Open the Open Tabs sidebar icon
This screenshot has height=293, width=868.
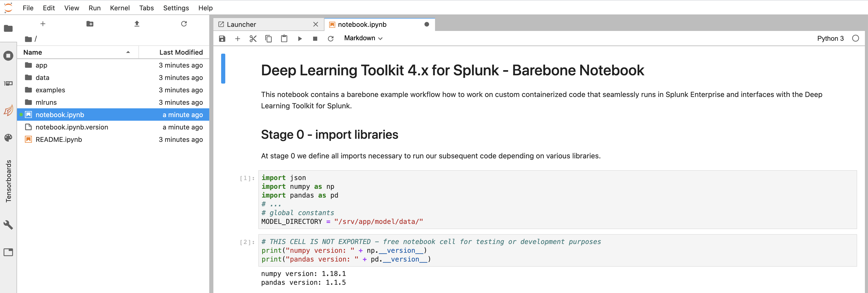8,252
